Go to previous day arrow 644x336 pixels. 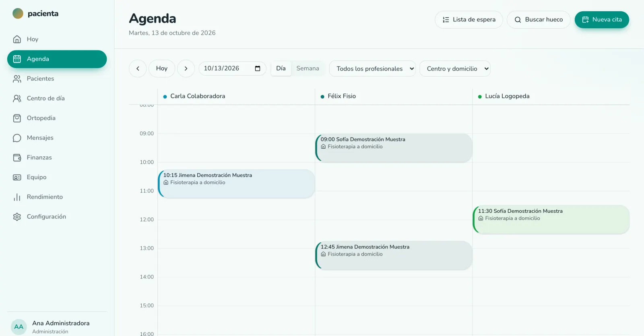[138, 68]
